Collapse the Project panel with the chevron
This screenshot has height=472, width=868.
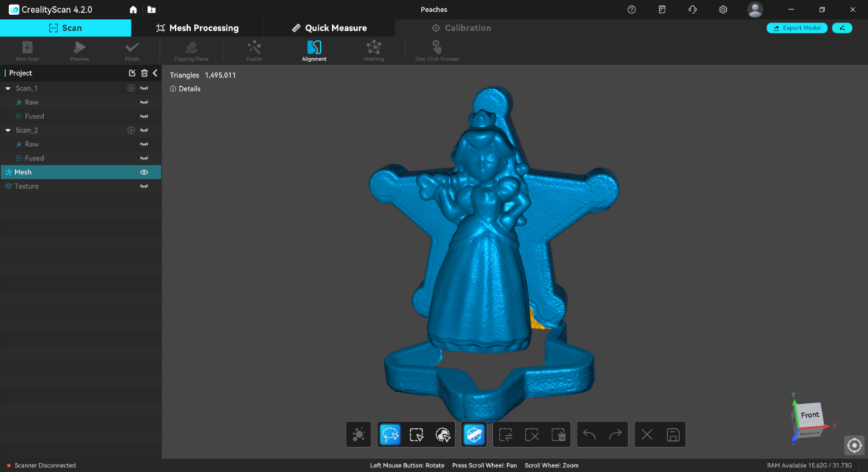tap(155, 73)
